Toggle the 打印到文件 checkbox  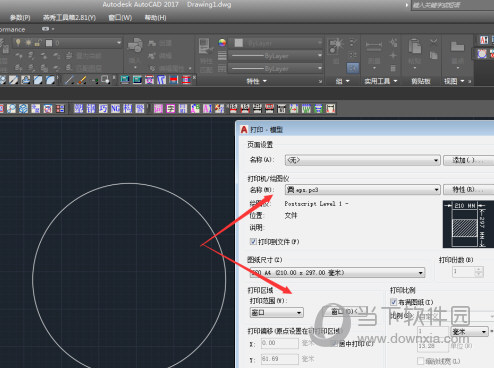(x=253, y=241)
